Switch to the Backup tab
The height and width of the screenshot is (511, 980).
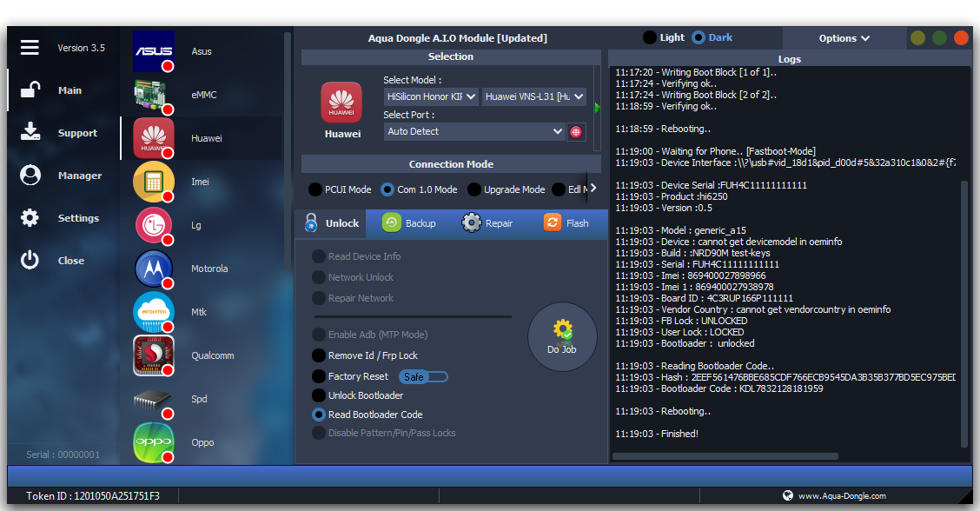pyautogui.click(x=408, y=223)
